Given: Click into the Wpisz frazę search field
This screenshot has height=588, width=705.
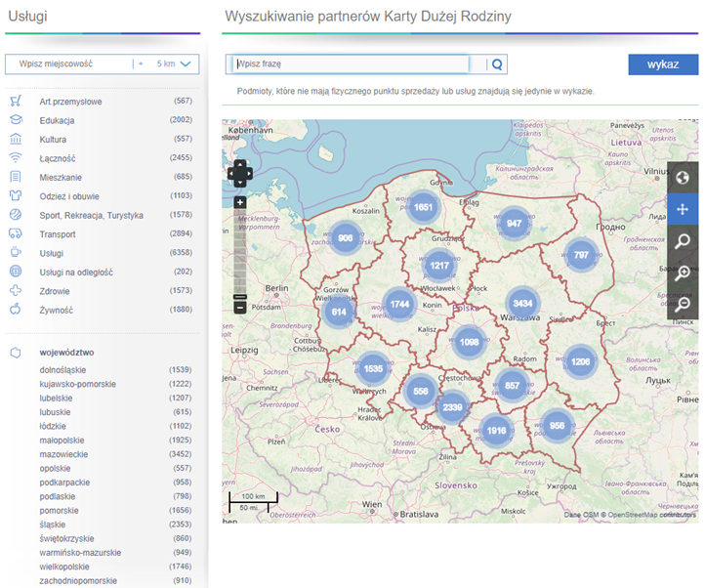Looking at the screenshot, I should pos(351,63).
